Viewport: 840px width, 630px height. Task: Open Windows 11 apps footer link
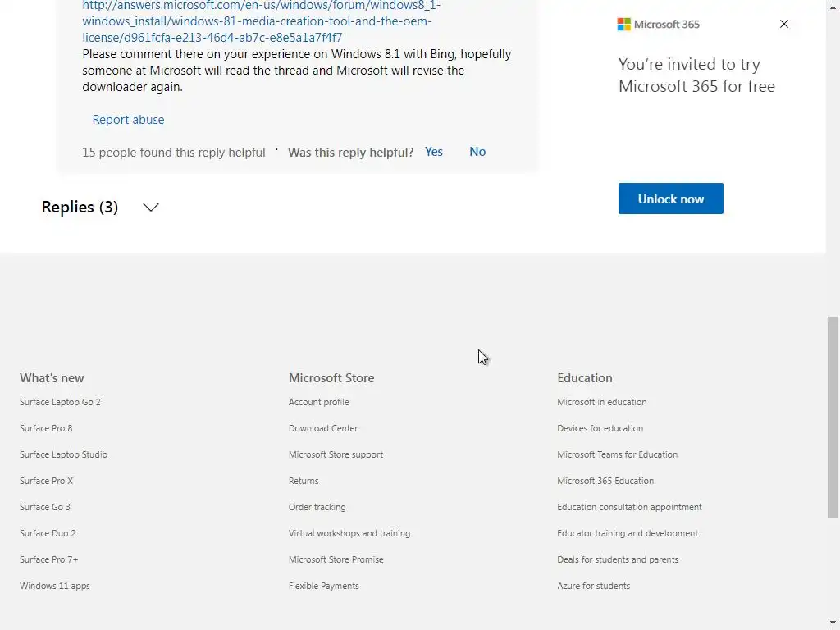(x=55, y=586)
